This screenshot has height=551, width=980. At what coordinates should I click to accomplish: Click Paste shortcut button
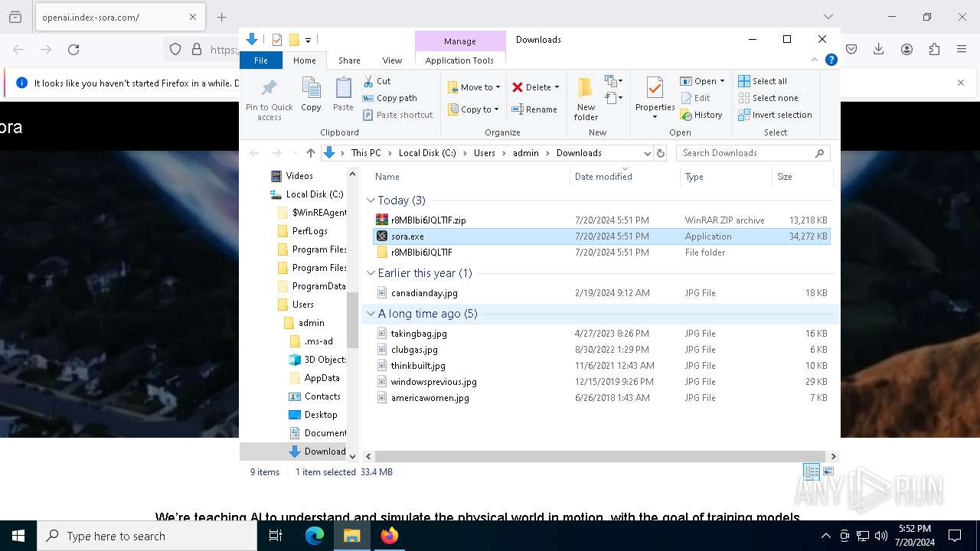397,115
